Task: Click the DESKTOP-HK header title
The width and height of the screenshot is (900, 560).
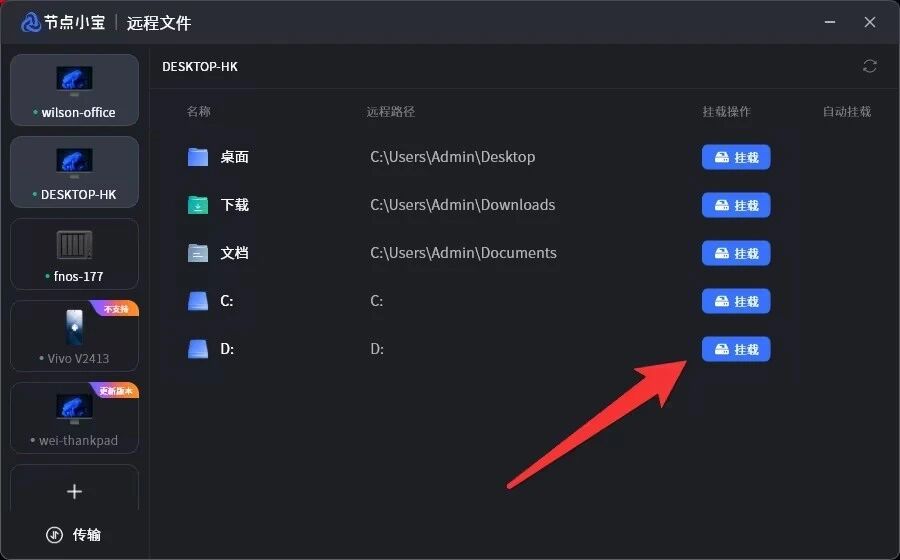Action: point(200,67)
